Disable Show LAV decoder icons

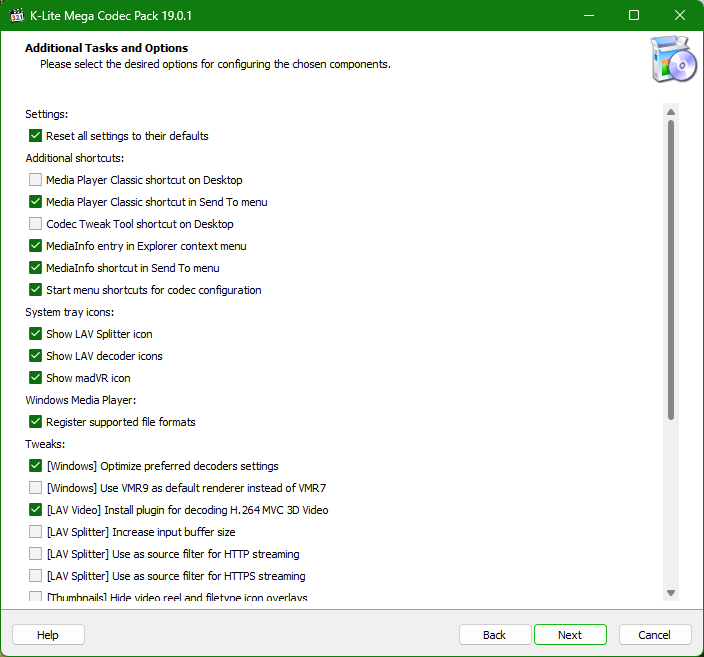click(35, 356)
